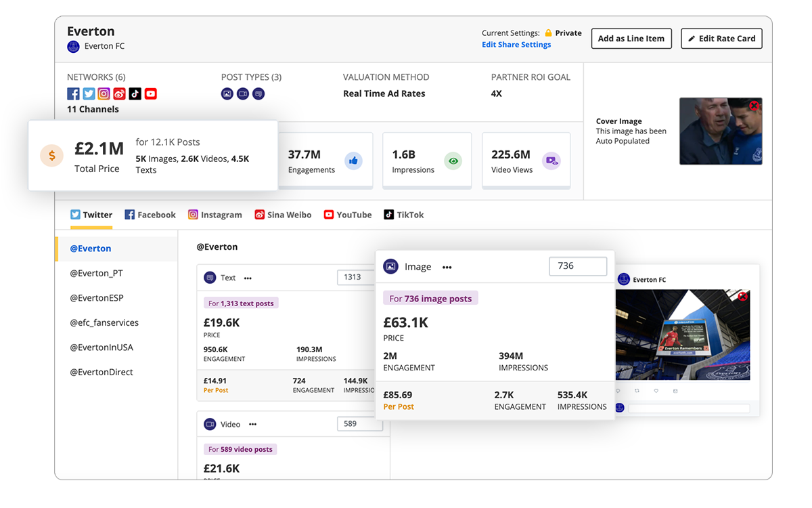Open the Text card ellipsis menu

pyautogui.click(x=248, y=278)
